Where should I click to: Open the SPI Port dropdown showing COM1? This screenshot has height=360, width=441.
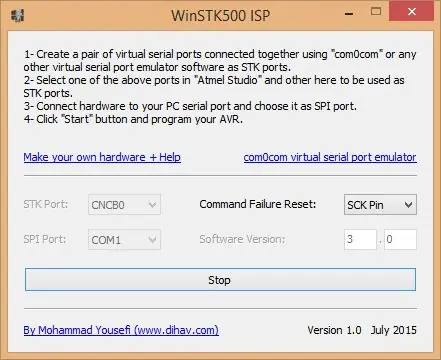point(124,240)
